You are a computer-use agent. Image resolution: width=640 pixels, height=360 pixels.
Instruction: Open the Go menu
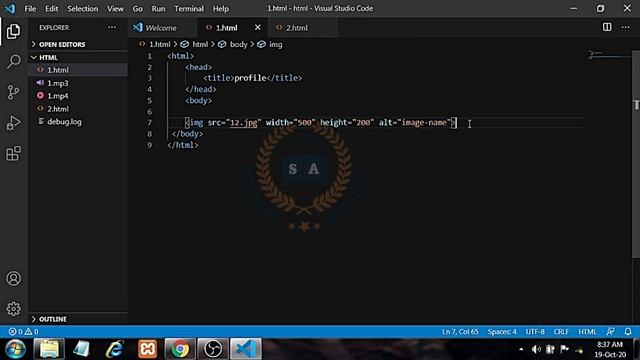point(138,9)
